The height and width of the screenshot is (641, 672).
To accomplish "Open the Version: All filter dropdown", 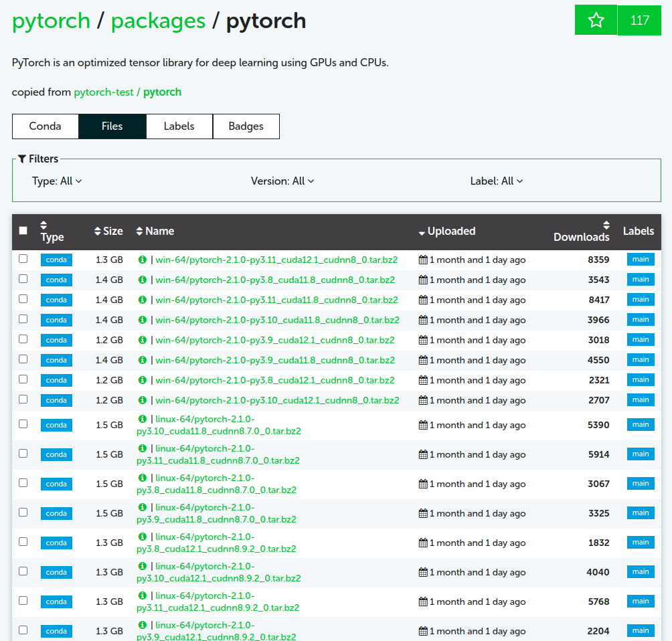I will [x=282, y=181].
